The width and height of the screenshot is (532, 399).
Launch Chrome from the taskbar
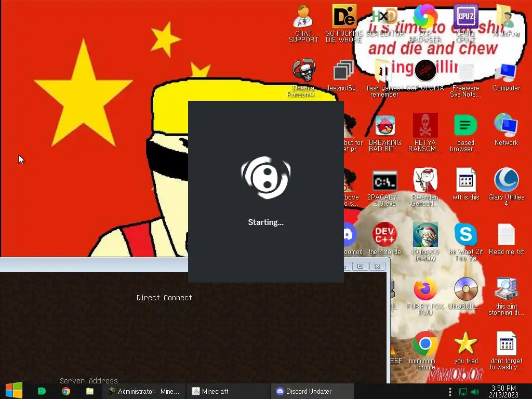[66, 391]
